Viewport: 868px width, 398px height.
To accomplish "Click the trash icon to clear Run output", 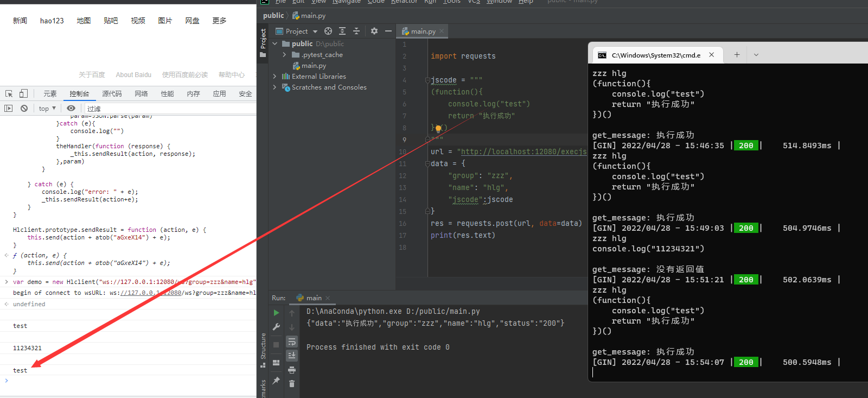I will pos(292,384).
